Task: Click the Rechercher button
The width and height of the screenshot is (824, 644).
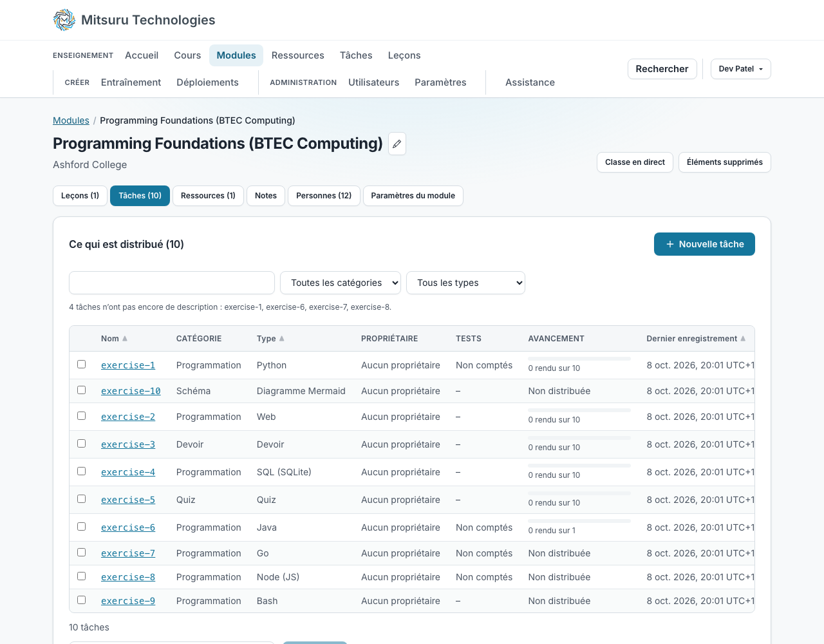Action: pos(662,69)
